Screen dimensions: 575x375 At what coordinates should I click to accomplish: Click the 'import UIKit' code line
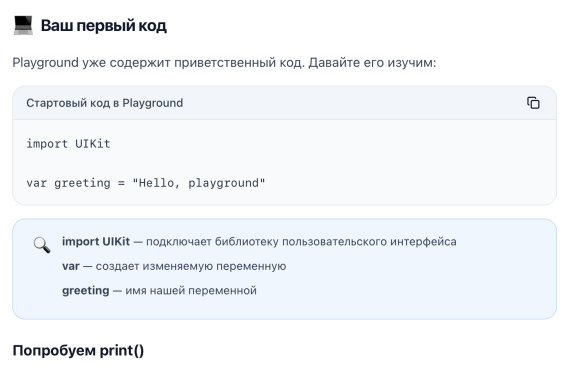68,144
